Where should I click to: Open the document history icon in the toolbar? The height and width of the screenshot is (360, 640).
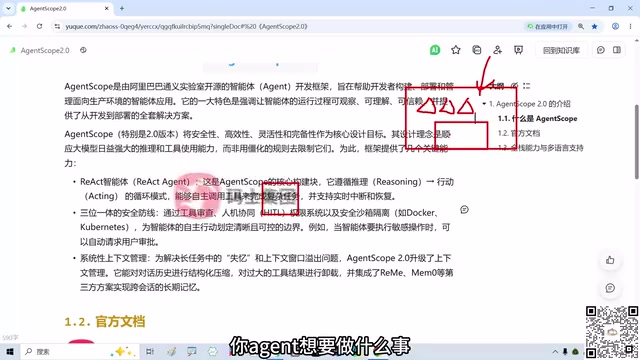476,50
